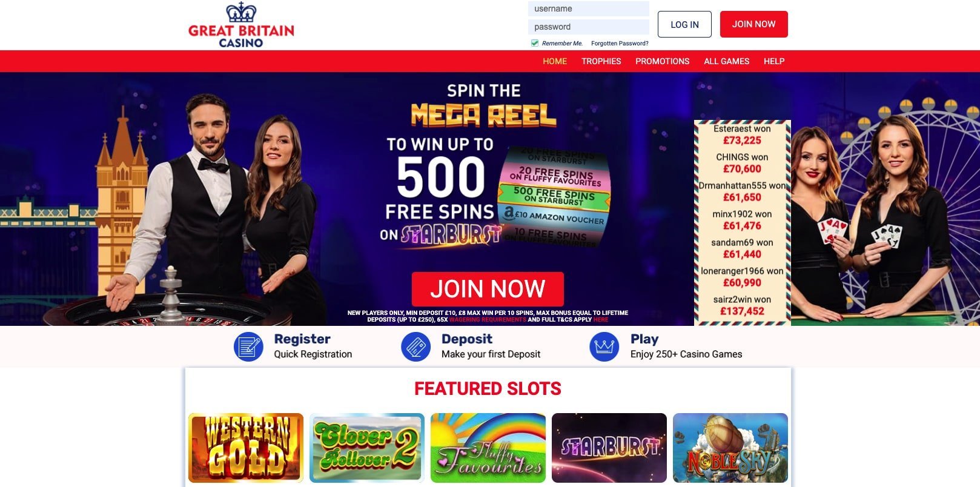Focus the password input field
The height and width of the screenshot is (487, 980).
click(589, 27)
